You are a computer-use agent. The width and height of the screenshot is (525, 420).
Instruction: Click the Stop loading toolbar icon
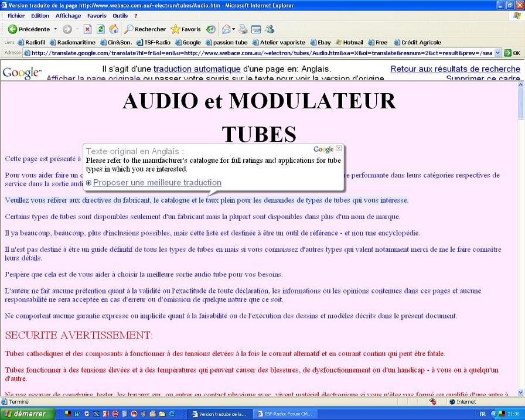coord(87,29)
